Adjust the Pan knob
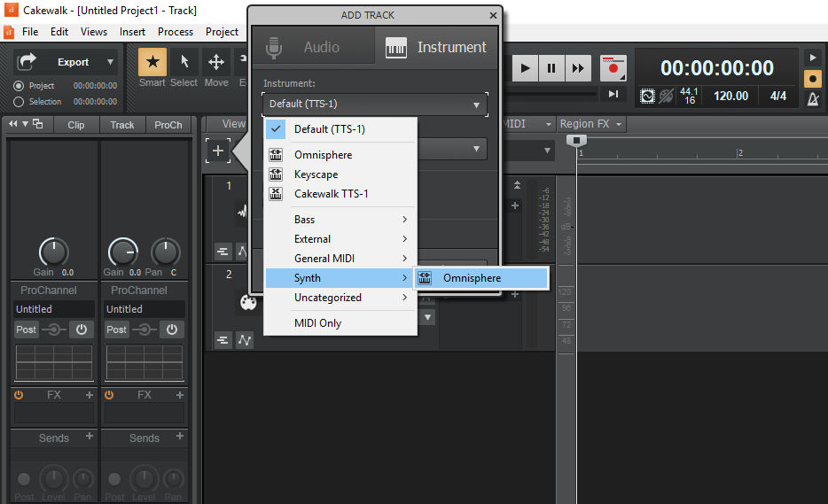 tap(166, 252)
